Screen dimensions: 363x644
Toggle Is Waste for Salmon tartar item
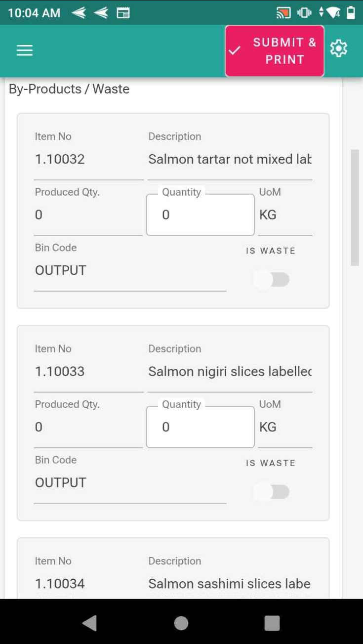coord(271,280)
